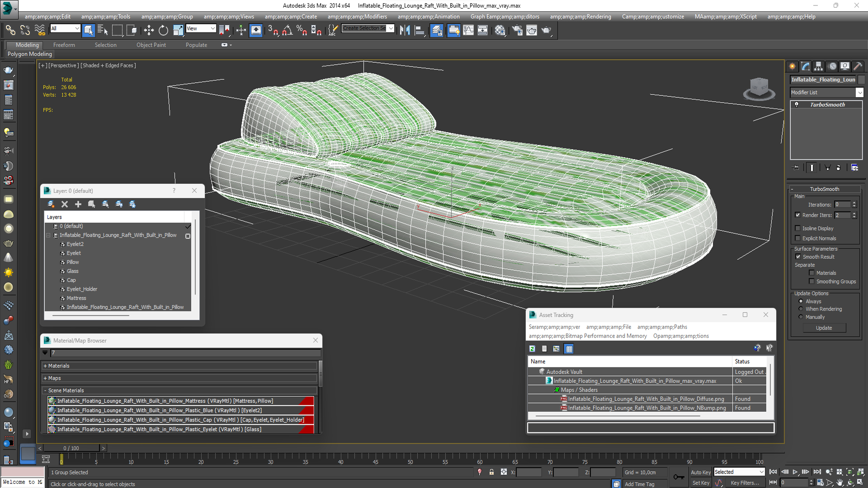Select the When Rendering radio button
This screenshot has height=488, width=868.
[801, 309]
